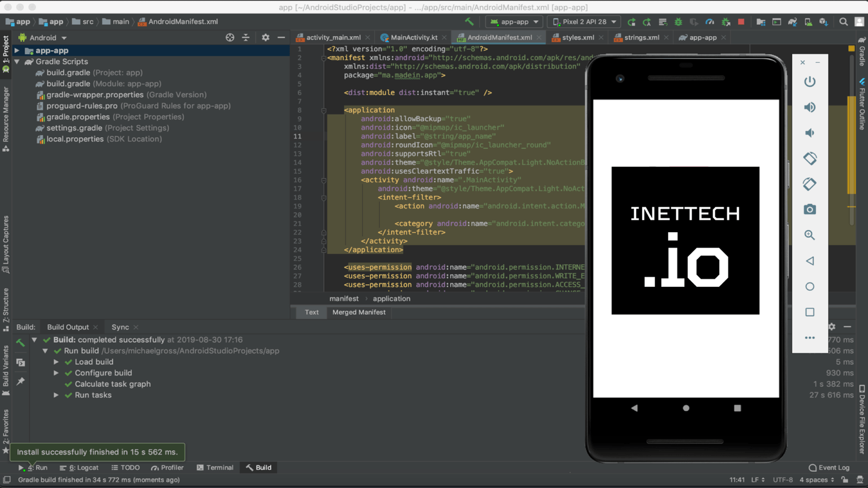This screenshot has width=868, height=488.
Task: Open emulator extended controls three dots
Action: tap(810, 338)
